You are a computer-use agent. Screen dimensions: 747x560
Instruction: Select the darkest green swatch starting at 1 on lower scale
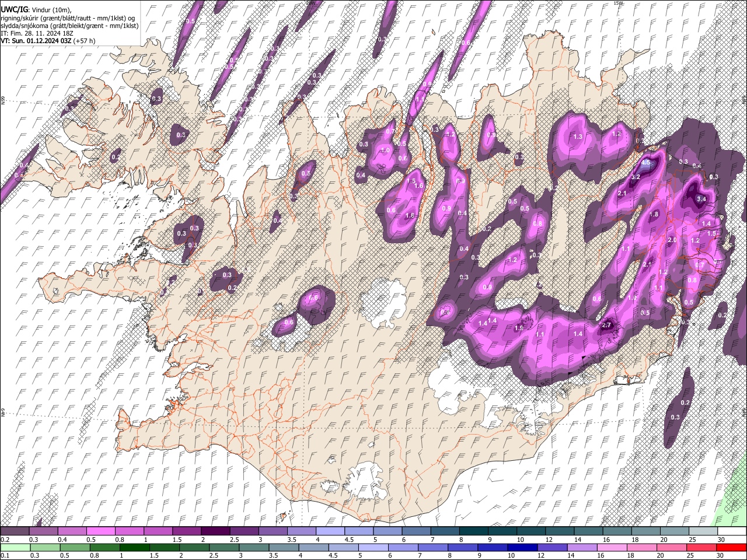(135, 548)
